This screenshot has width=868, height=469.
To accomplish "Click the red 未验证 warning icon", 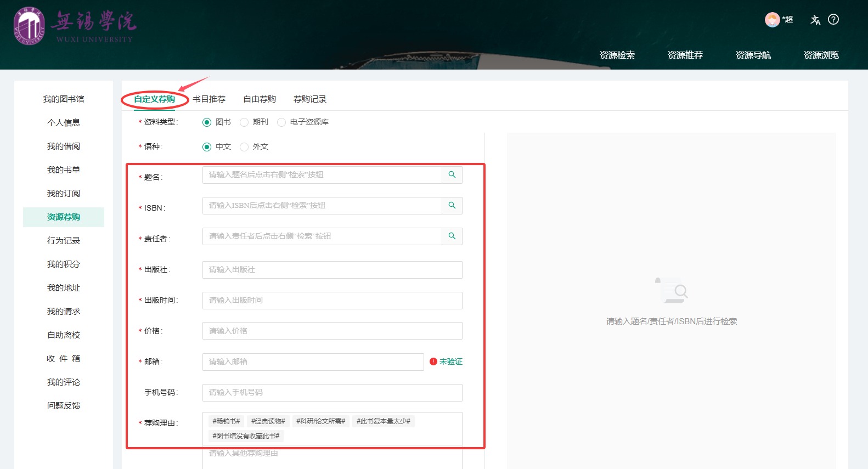I will [x=433, y=361].
